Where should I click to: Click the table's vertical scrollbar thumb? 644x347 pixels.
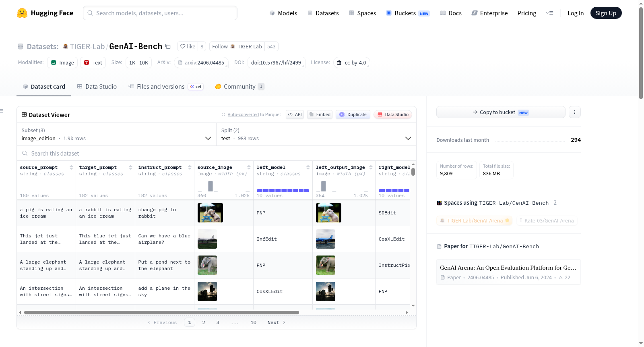click(413, 172)
